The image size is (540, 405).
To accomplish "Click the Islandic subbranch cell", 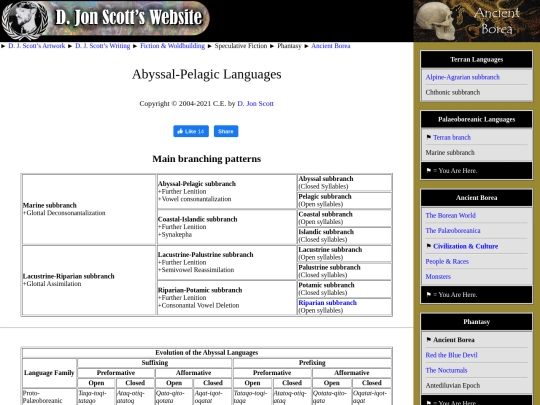I will 344,236.
